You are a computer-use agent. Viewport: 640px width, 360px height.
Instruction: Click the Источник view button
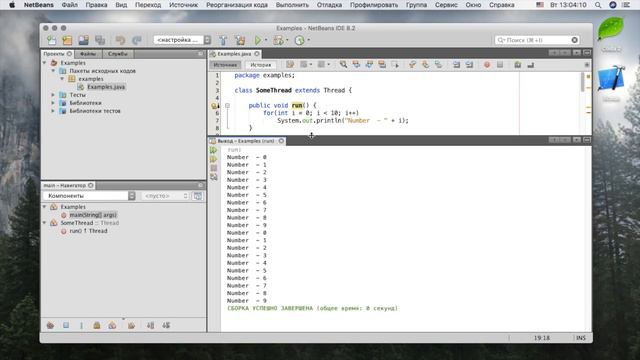[225, 65]
